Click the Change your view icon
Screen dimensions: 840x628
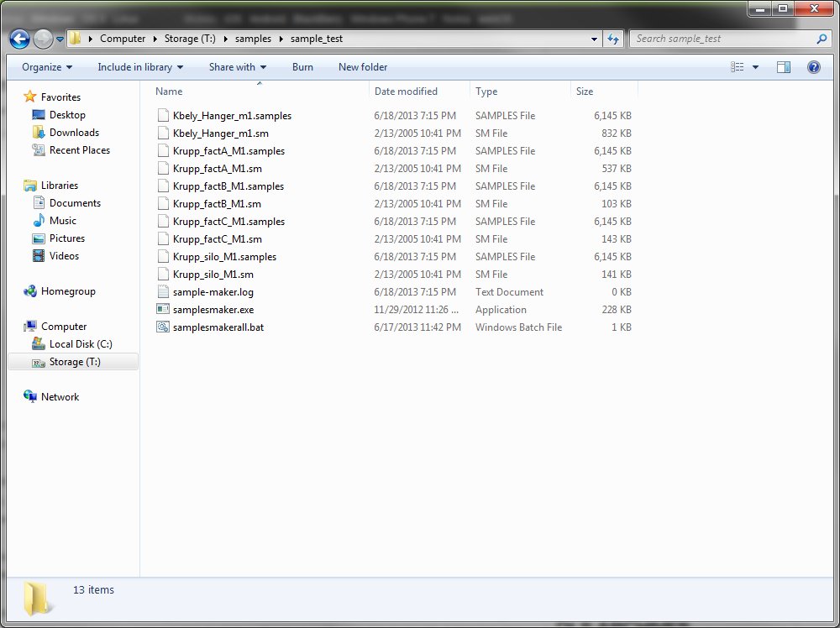click(738, 67)
